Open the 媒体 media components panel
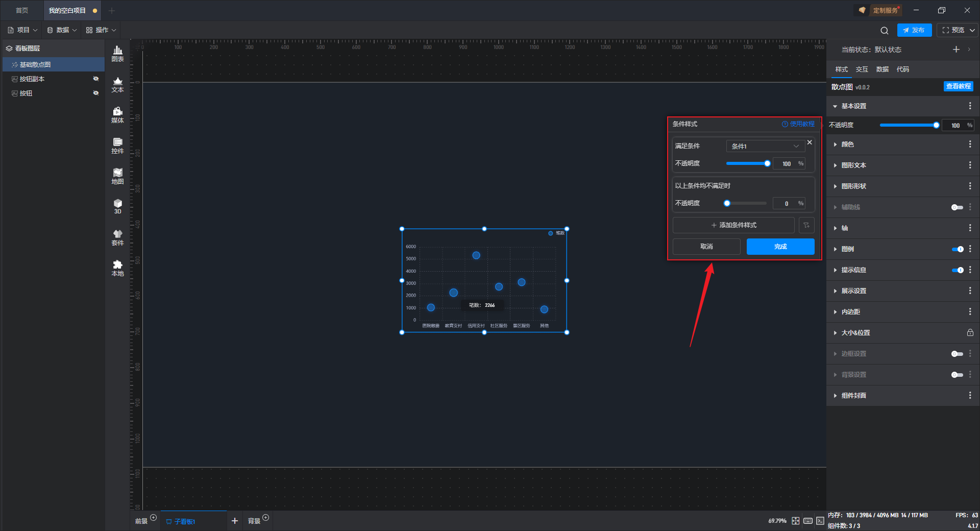This screenshot has width=980, height=531. 117,115
